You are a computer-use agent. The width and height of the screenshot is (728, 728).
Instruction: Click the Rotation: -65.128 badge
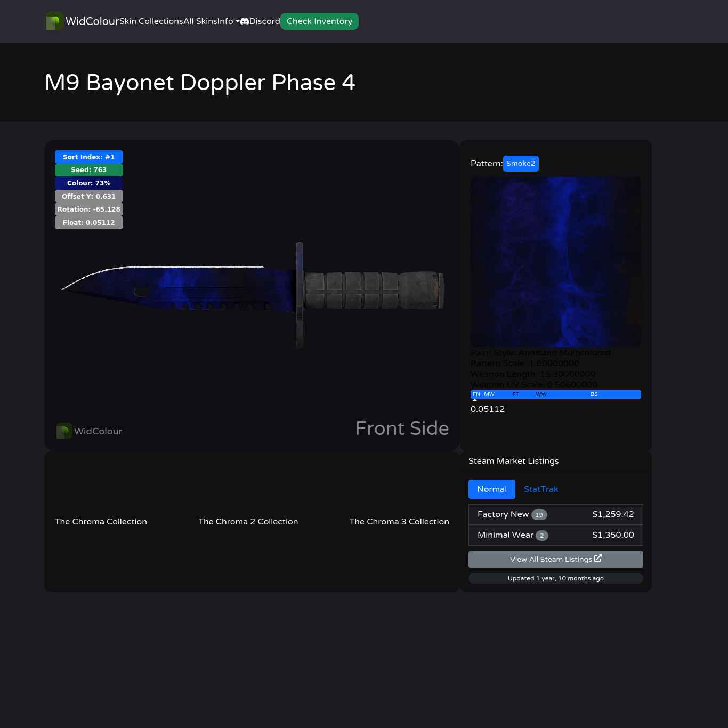tap(89, 209)
